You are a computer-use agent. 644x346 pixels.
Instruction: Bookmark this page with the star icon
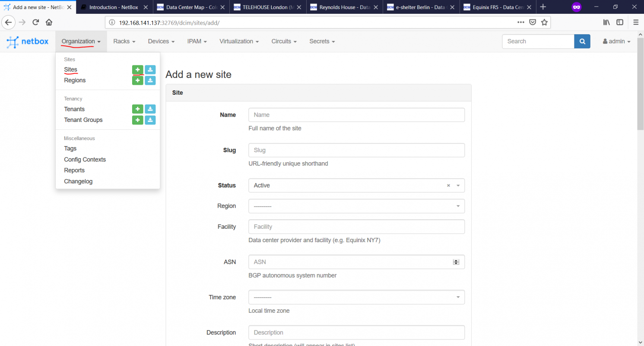click(x=544, y=22)
